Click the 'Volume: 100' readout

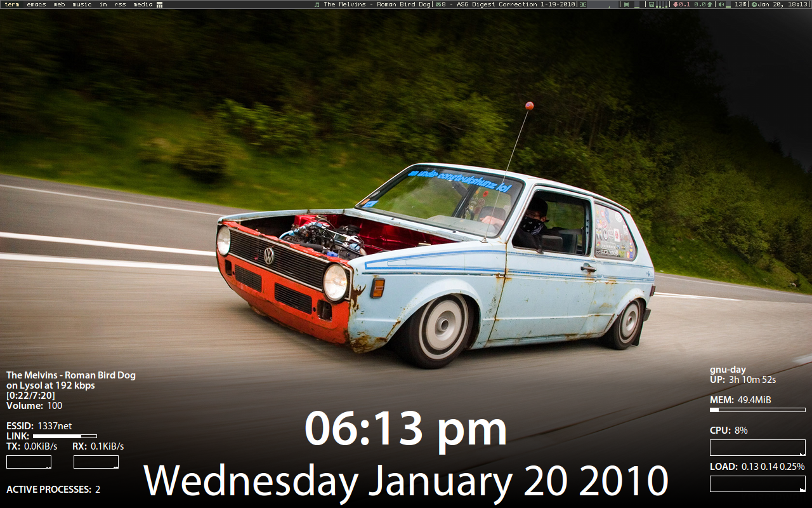pyautogui.click(x=34, y=406)
